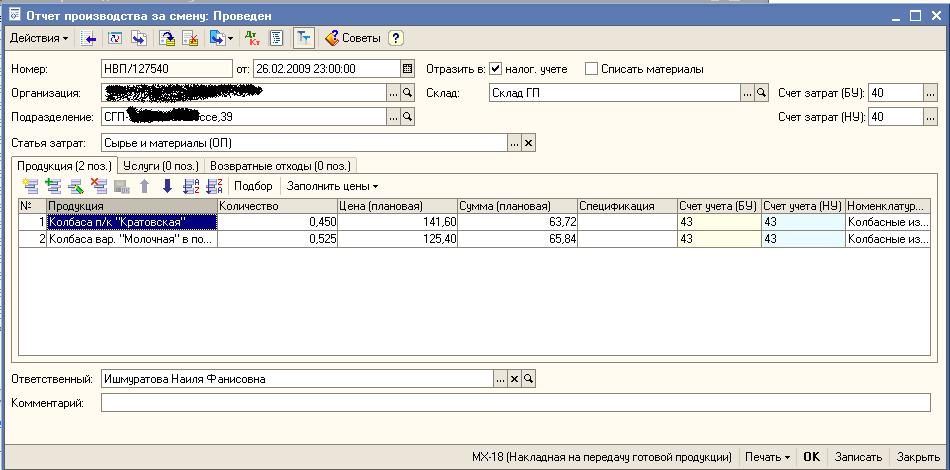Move the selected row down with the blue arrow
Viewport: 950px width, 470px height.
coord(168,186)
